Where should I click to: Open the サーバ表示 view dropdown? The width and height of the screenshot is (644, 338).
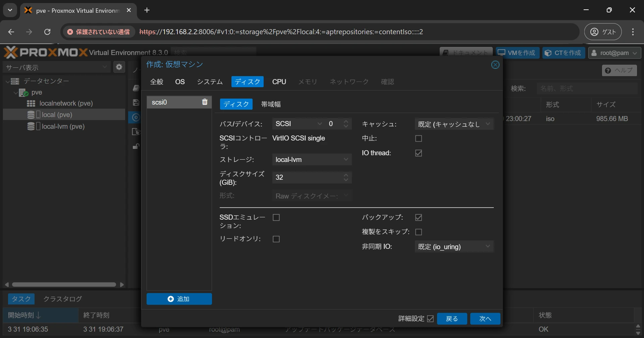pyautogui.click(x=56, y=67)
